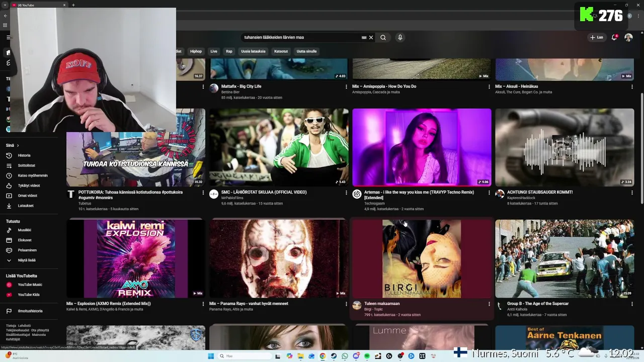
Task: Click the Tietoja footer link
Action: [x=11, y=325]
